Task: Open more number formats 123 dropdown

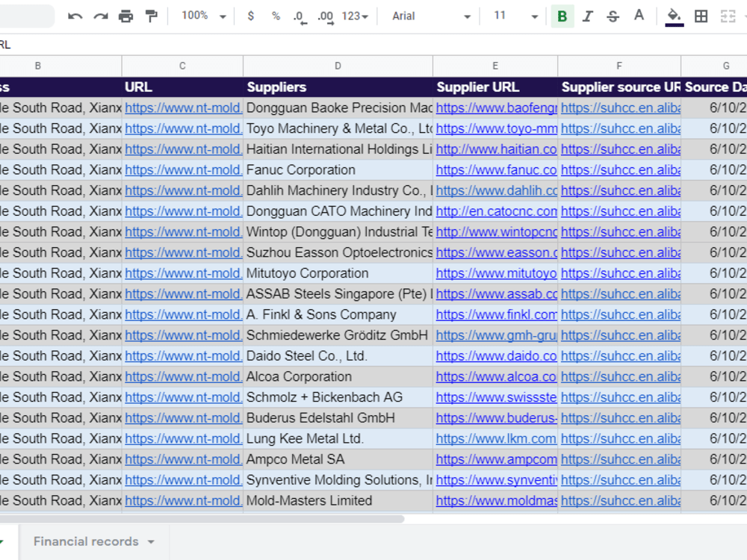Action: click(x=355, y=16)
